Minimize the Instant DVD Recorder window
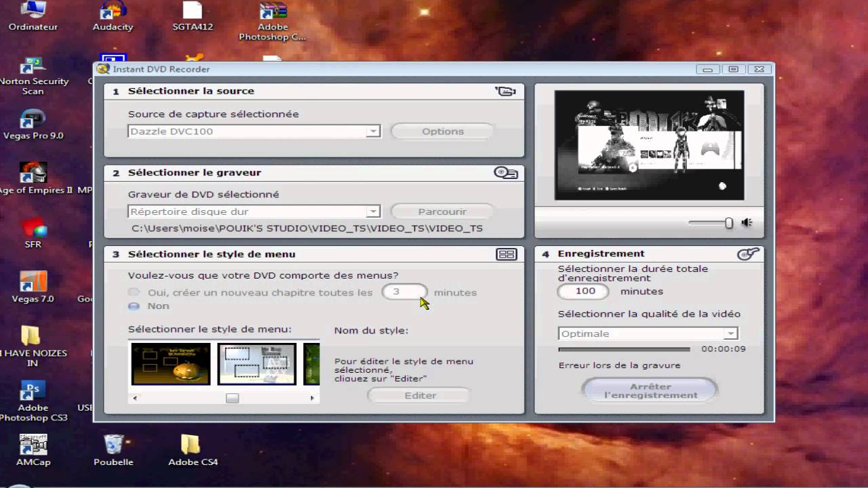868x488 pixels. 708,69
